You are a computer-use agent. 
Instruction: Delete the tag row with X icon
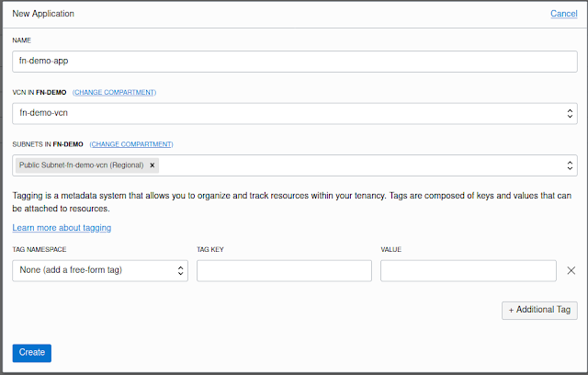(571, 270)
